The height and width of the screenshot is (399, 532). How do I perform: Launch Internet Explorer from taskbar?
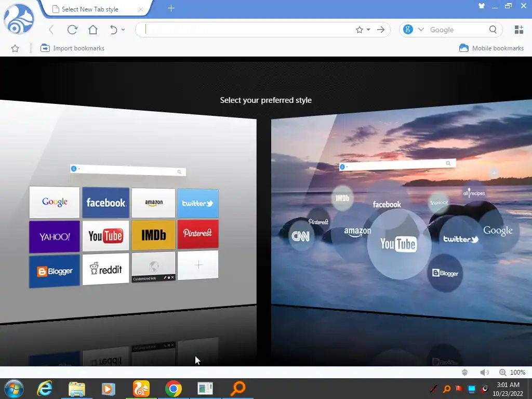click(45, 389)
